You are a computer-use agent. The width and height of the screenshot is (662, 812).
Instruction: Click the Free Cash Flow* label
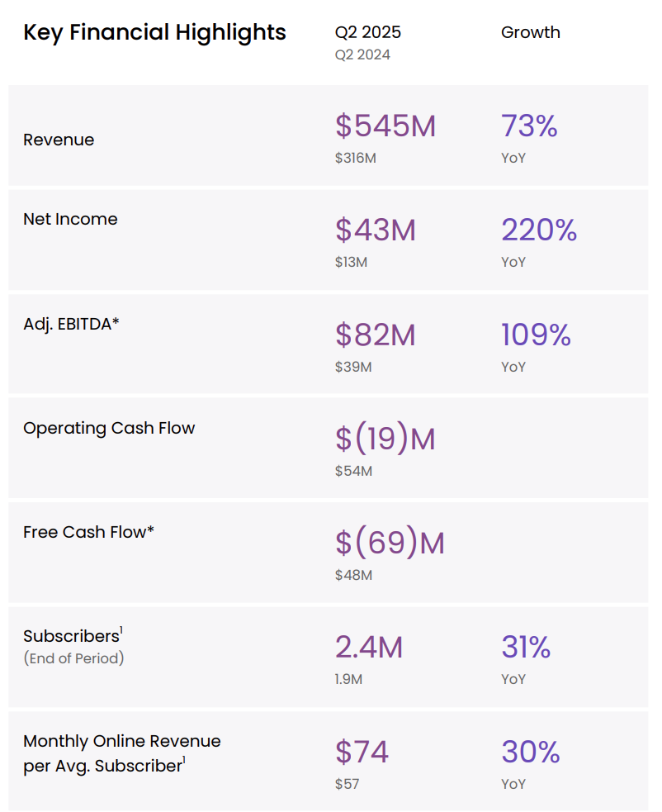click(x=88, y=532)
